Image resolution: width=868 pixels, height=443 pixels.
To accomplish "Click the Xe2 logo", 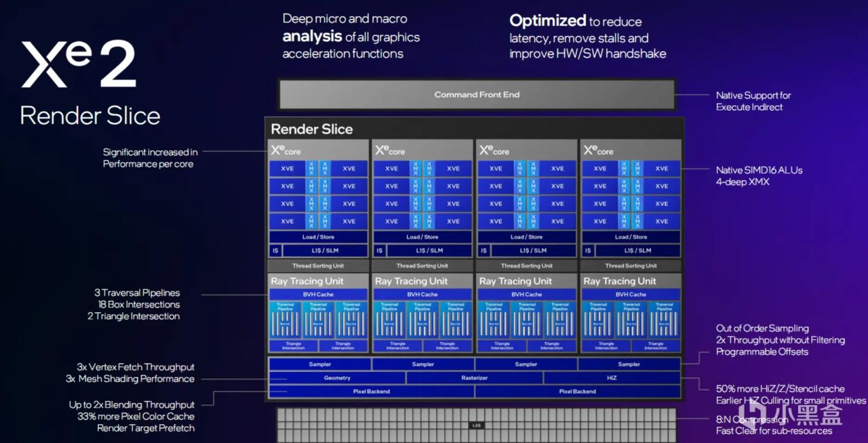I will [x=78, y=65].
